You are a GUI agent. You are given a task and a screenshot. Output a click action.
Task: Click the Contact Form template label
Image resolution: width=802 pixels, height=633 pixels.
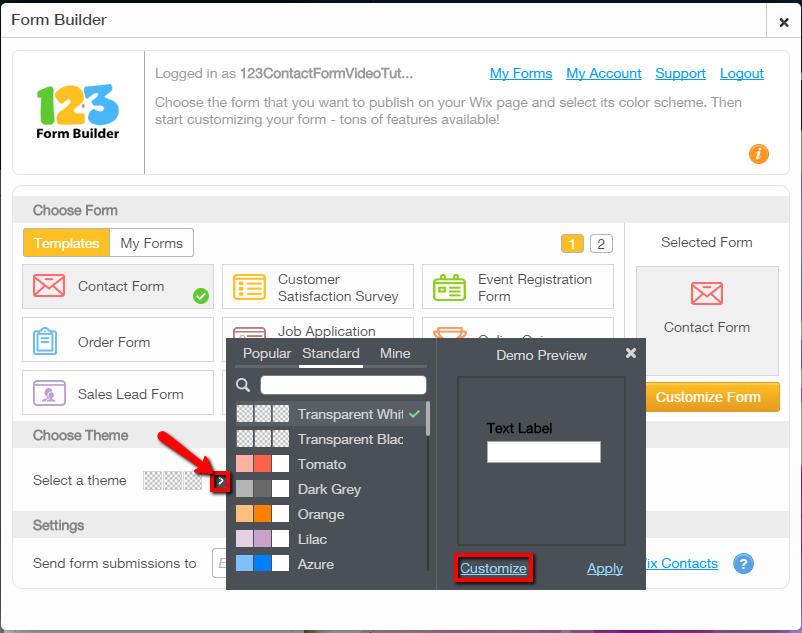[x=121, y=286]
